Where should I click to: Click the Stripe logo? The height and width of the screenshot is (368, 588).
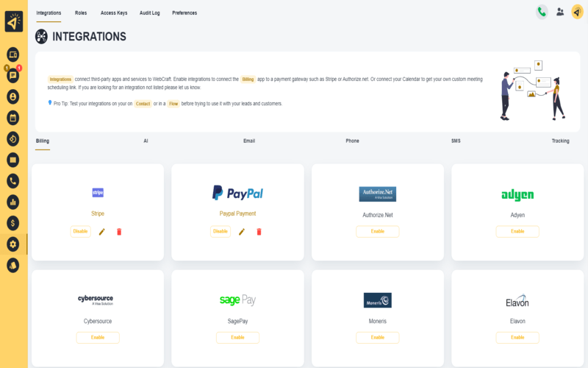(x=98, y=193)
